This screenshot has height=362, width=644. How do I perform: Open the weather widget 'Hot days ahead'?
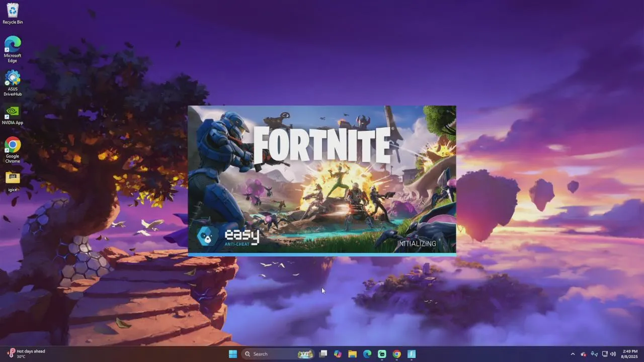click(26, 354)
